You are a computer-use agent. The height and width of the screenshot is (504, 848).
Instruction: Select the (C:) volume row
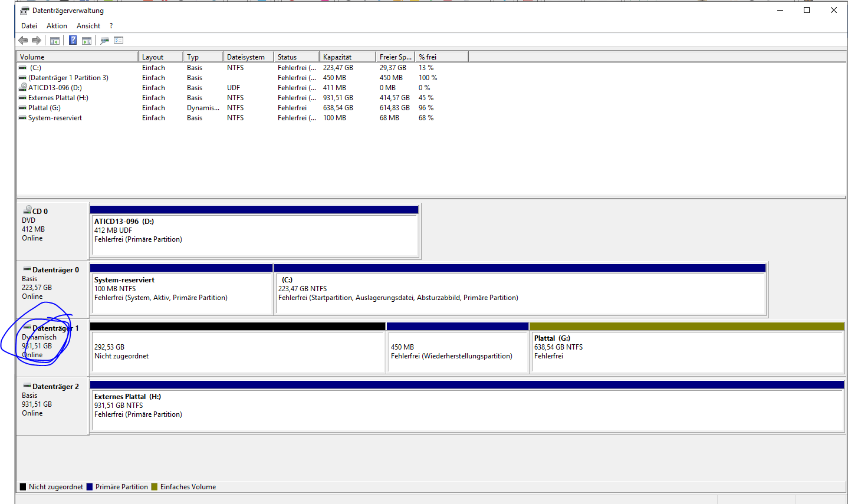(242, 68)
